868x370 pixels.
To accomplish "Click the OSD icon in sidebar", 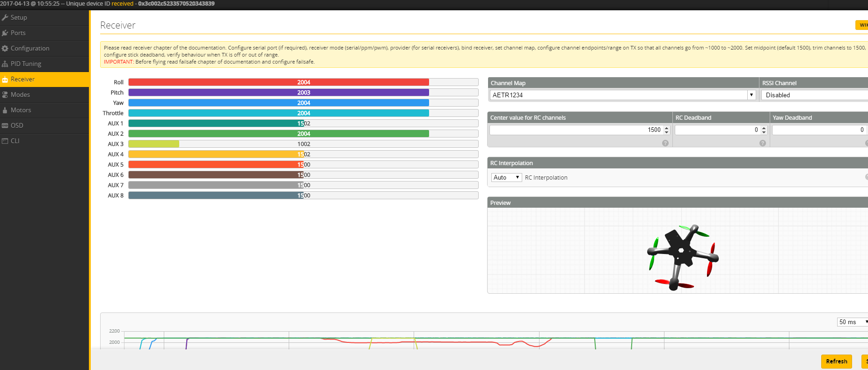I will [5, 125].
